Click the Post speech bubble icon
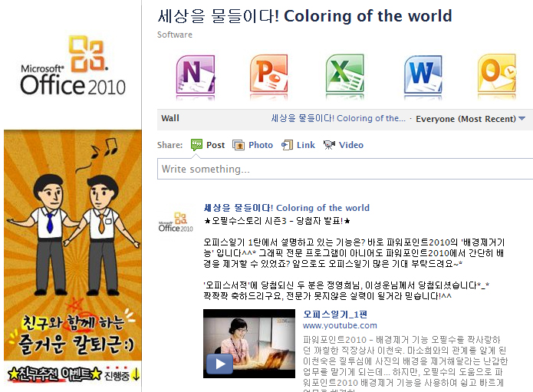This screenshot has height=392, width=533. (196, 145)
